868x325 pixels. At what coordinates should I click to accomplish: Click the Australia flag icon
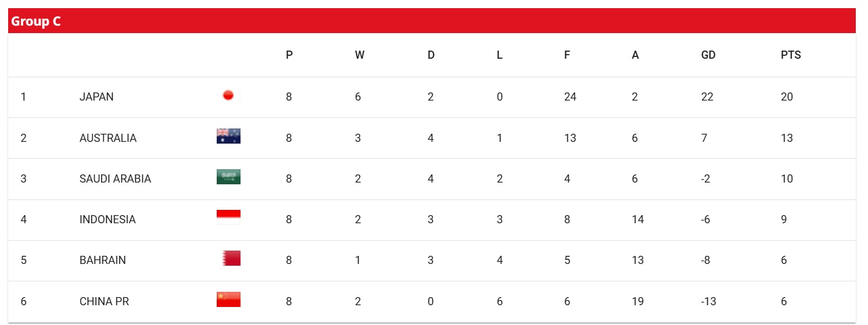[x=228, y=136]
